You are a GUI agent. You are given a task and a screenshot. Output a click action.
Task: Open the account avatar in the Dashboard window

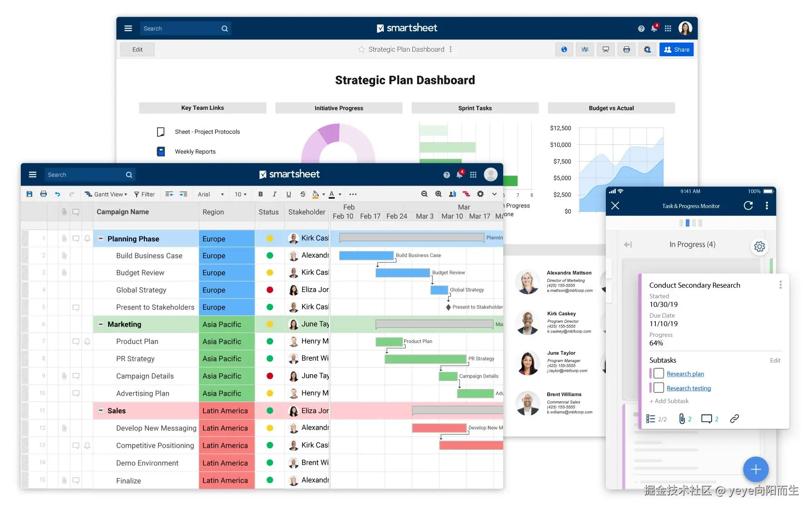point(685,28)
